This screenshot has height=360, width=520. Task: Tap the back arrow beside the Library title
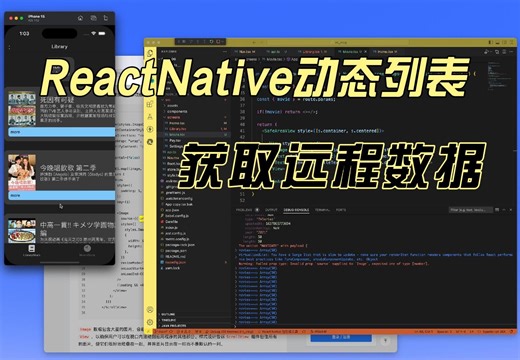[x=9, y=47]
